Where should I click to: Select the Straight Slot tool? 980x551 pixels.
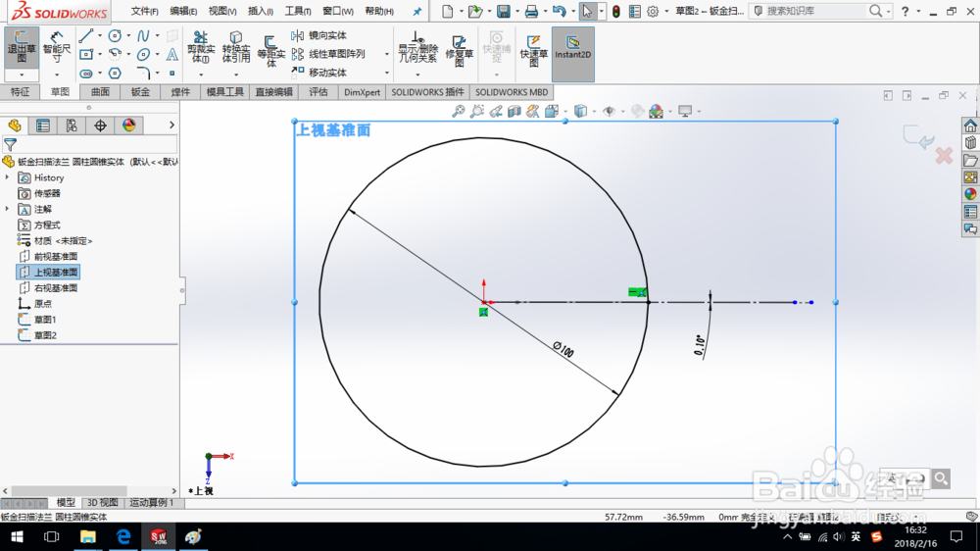pyautogui.click(x=86, y=74)
